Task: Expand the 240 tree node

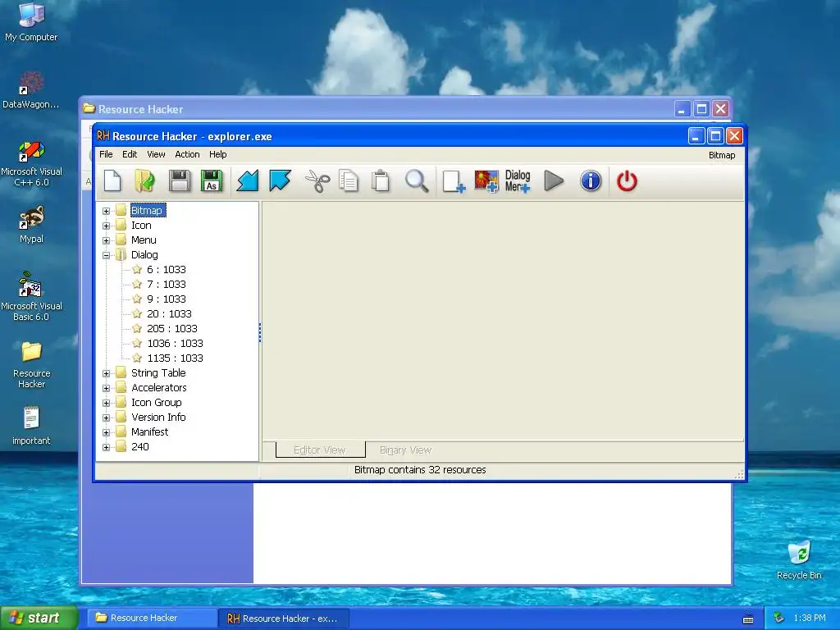Action: tap(106, 447)
